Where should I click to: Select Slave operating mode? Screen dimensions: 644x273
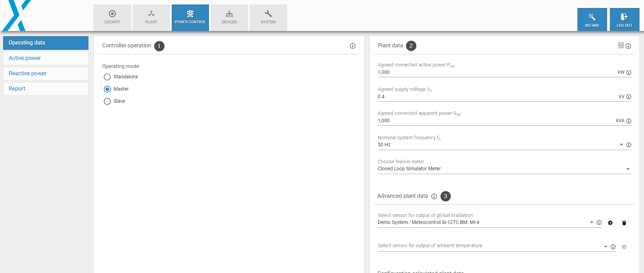107,101
